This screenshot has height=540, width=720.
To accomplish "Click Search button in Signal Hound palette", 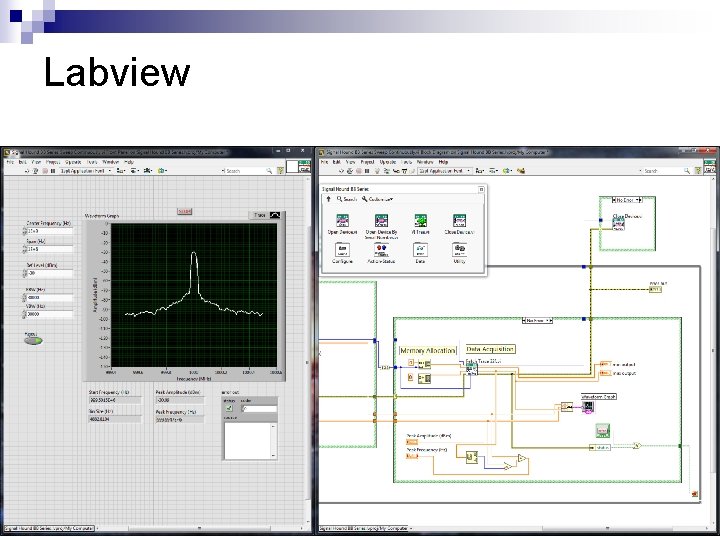I will [347, 199].
